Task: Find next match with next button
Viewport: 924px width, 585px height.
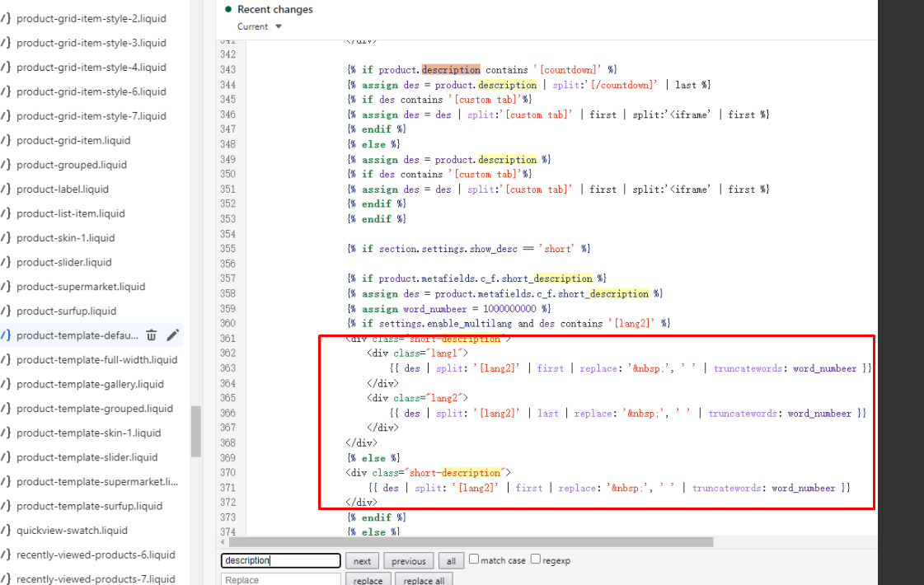Action: coord(362,561)
